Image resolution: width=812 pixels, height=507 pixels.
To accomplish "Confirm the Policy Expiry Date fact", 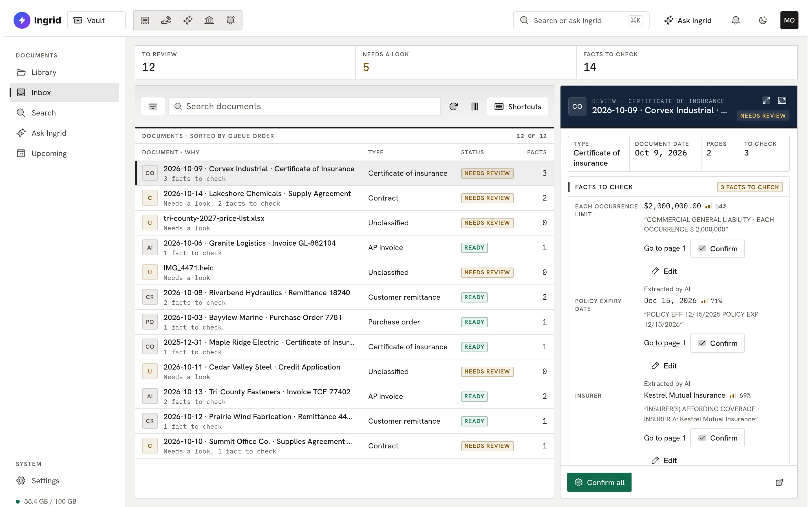I will [717, 343].
